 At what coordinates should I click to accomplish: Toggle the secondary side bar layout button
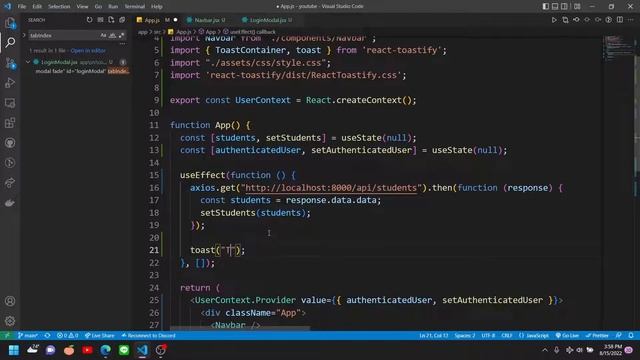pyautogui.click(x=564, y=7)
